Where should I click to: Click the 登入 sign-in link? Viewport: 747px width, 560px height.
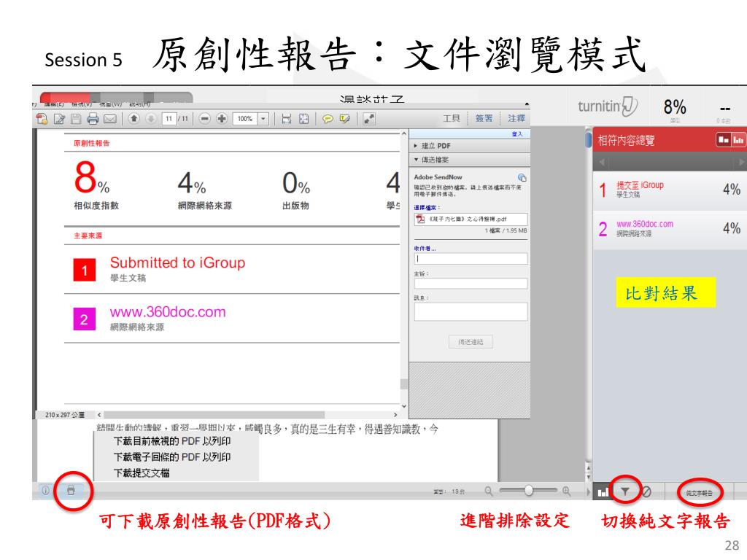click(517, 134)
